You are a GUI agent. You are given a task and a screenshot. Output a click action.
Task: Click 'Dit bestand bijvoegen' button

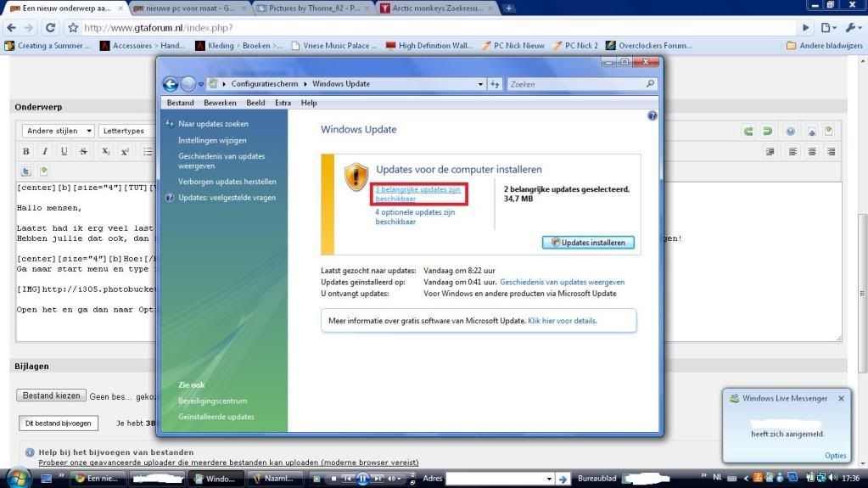click(x=59, y=423)
